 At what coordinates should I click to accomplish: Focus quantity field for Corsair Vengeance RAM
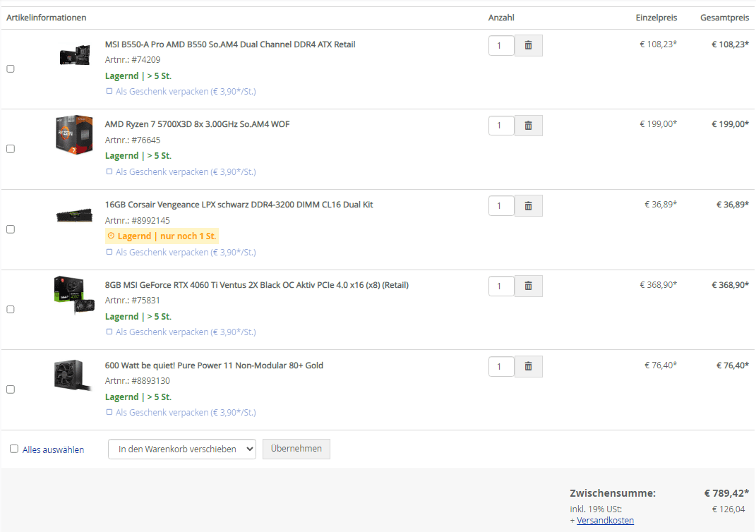[x=501, y=206]
